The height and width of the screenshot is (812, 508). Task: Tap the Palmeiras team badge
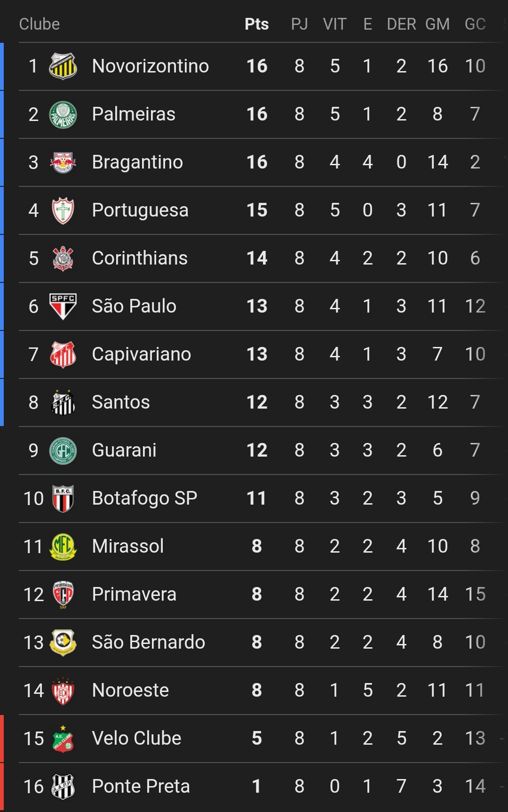(63, 114)
